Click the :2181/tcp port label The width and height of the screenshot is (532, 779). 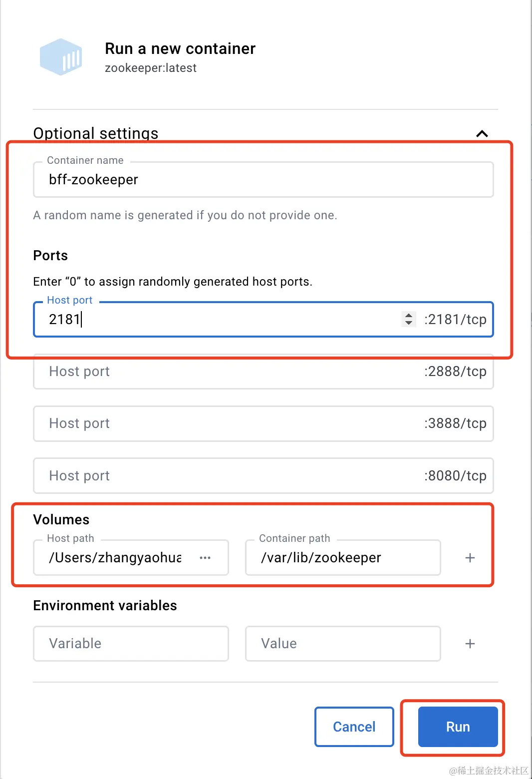[x=455, y=319]
